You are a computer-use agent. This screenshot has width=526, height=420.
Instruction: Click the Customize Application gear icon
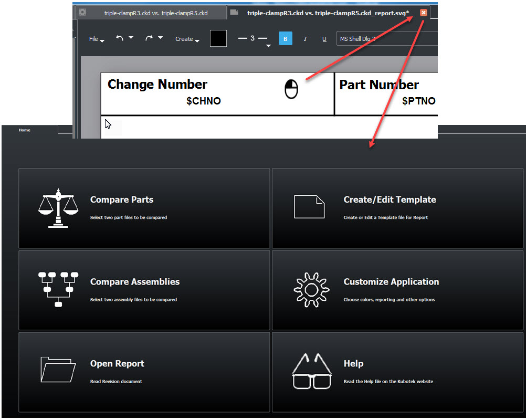click(311, 289)
